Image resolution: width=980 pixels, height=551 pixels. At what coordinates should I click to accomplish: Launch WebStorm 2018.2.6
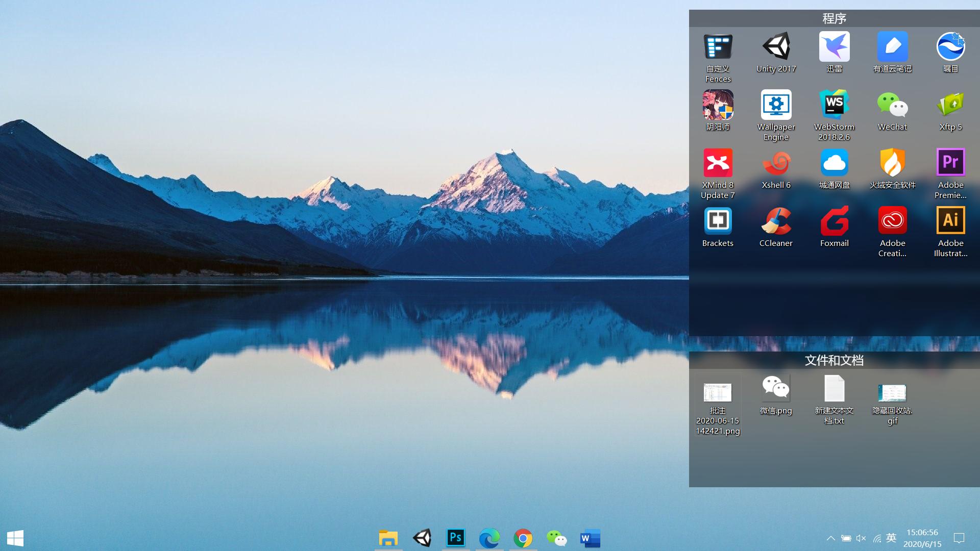tap(834, 107)
